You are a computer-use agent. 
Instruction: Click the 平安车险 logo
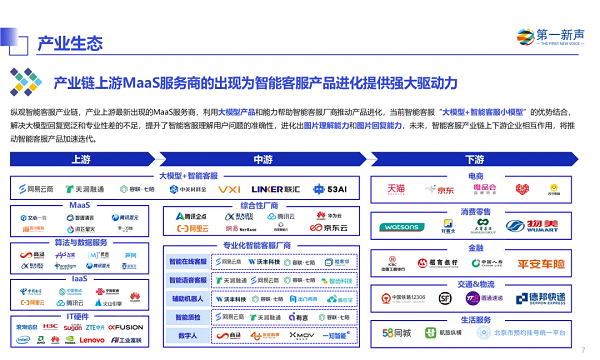click(541, 264)
